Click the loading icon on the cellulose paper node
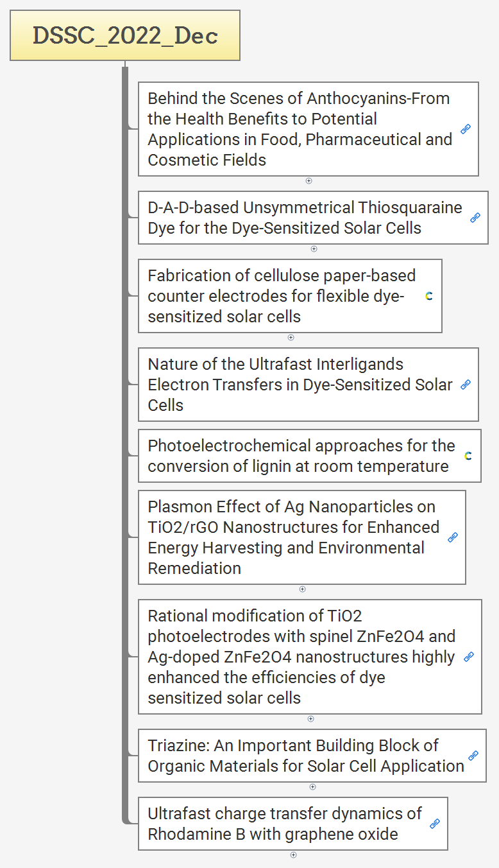499x868 pixels. (429, 296)
